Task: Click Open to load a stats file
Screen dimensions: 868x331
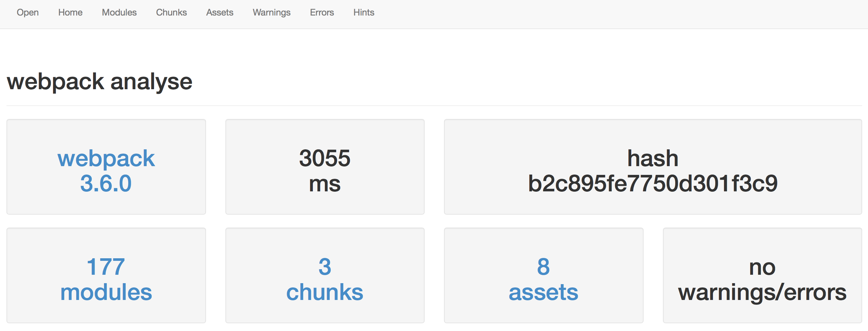Action: (x=28, y=13)
